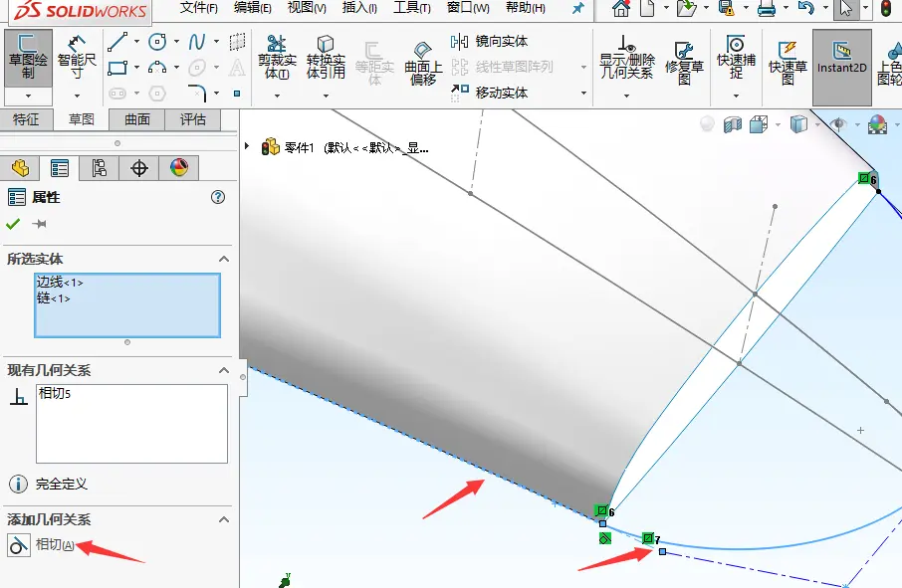Open the Window (窗口) menu

click(x=468, y=8)
